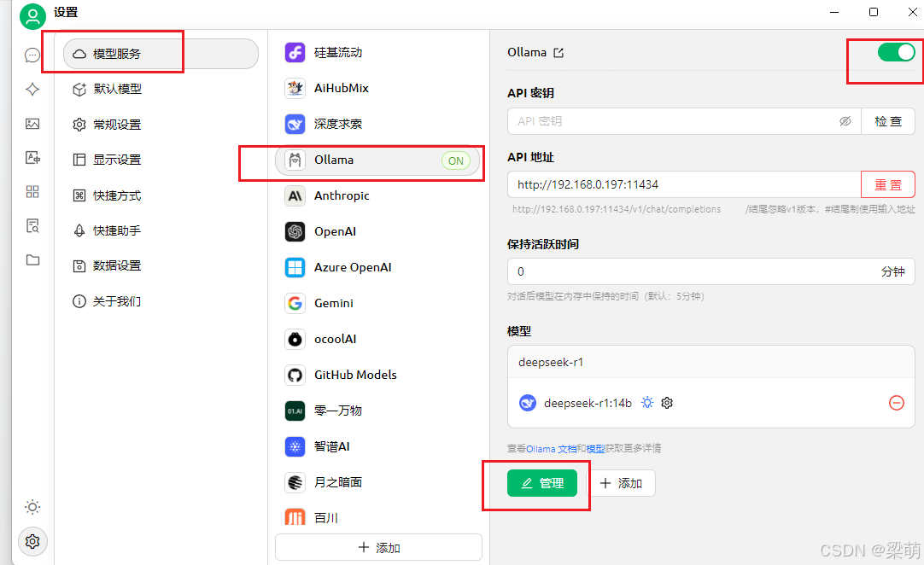Screen dimensions: 924x565
Task: Open 关于我们 settings section
Action: coord(161,301)
